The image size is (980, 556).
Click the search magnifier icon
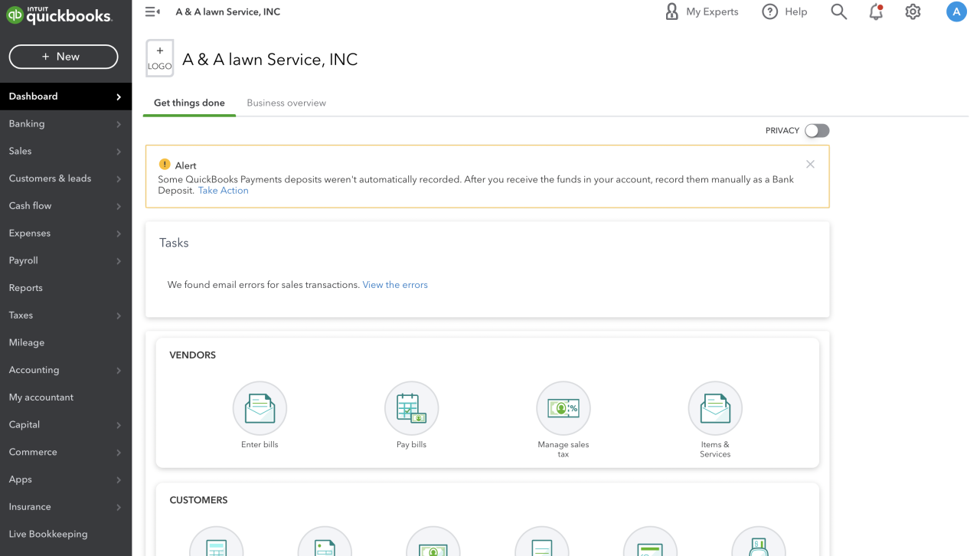[839, 12]
